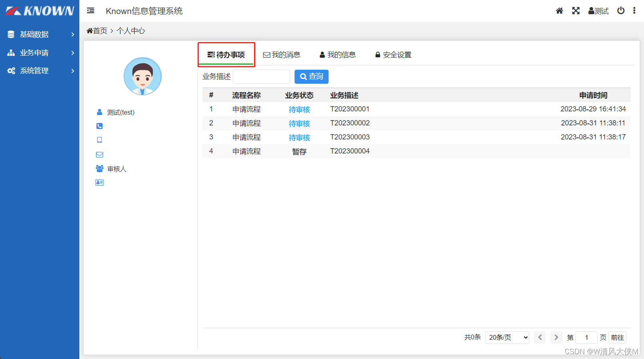Click the 业务申请 sitemap icon
This screenshot has height=359, width=644.
click(x=11, y=52)
